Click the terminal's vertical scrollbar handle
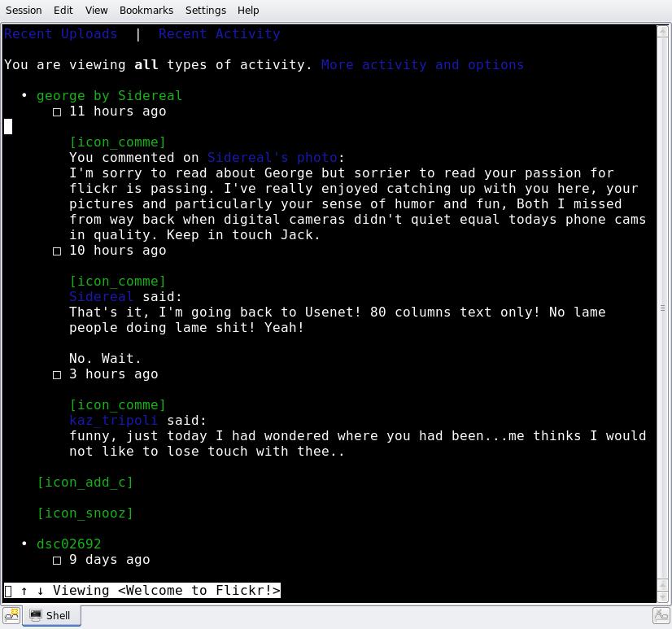 click(x=663, y=308)
